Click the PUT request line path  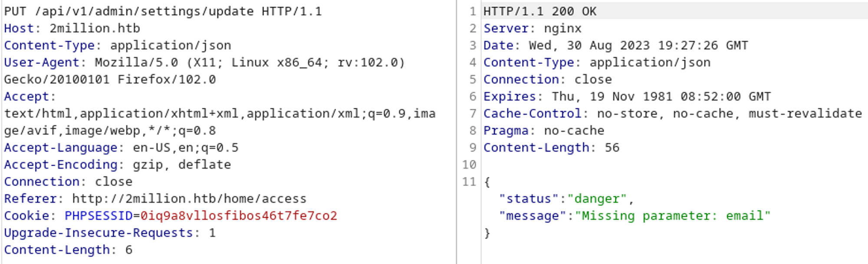[144, 11]
